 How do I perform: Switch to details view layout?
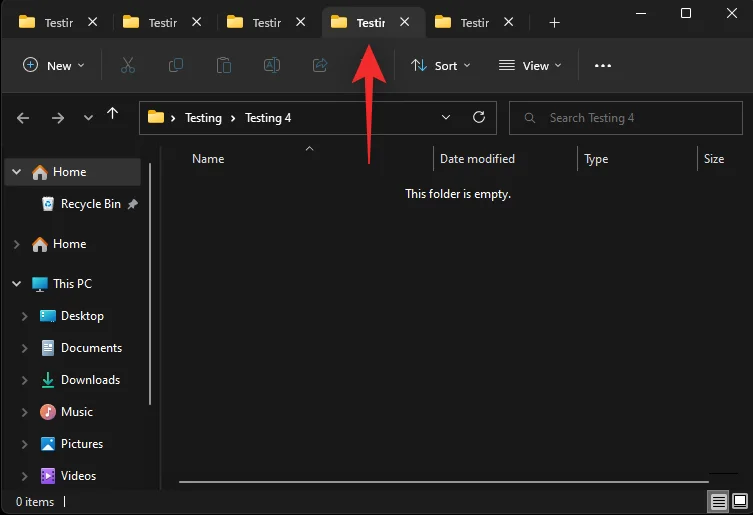pos(718,500)
